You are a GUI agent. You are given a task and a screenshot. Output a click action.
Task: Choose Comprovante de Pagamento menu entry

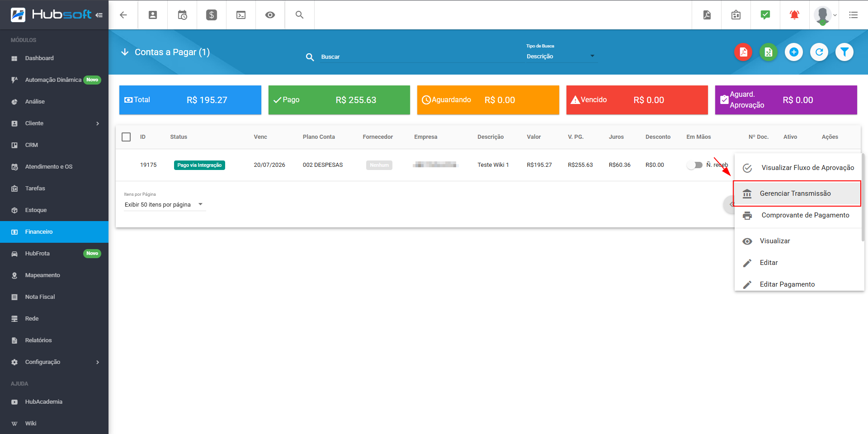(x=798, y=215)
